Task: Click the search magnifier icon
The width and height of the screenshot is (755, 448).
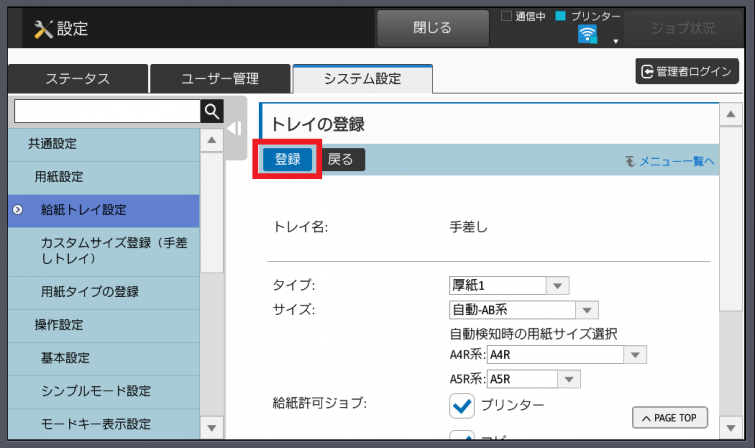Action: (212, 111)
